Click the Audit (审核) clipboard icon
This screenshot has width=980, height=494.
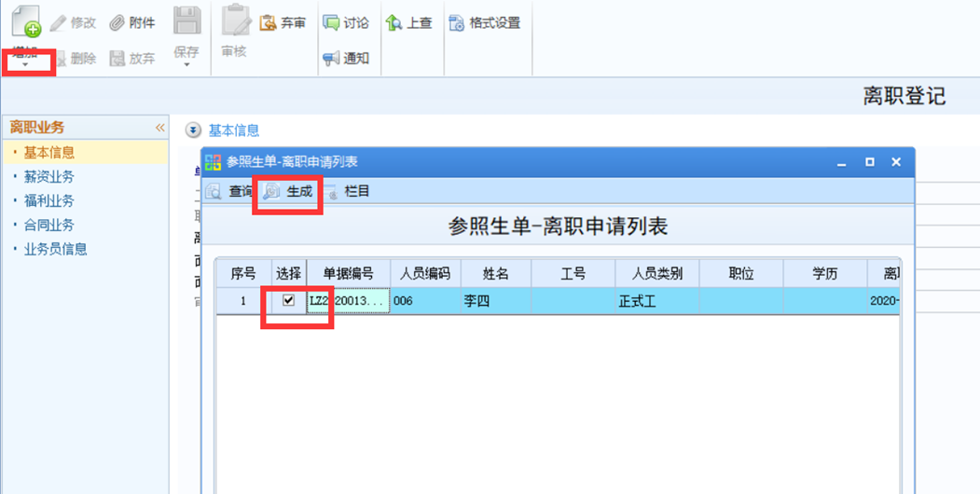pos(235,21)
